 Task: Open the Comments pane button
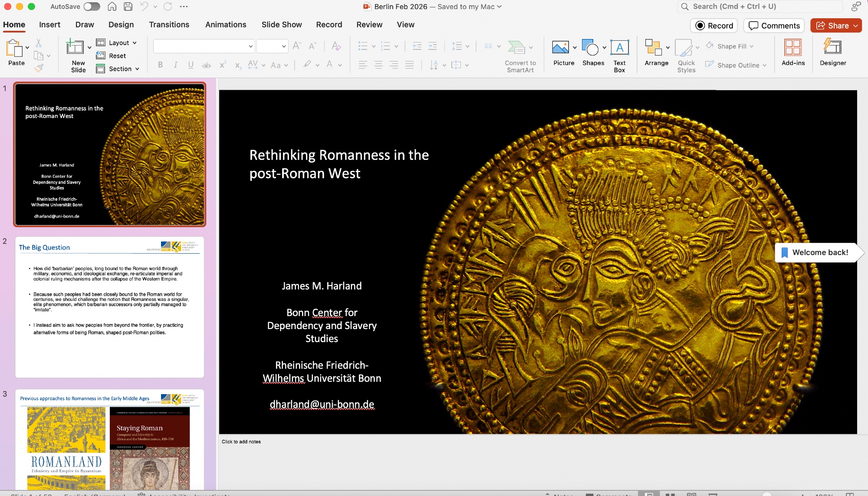click(774, 26)
